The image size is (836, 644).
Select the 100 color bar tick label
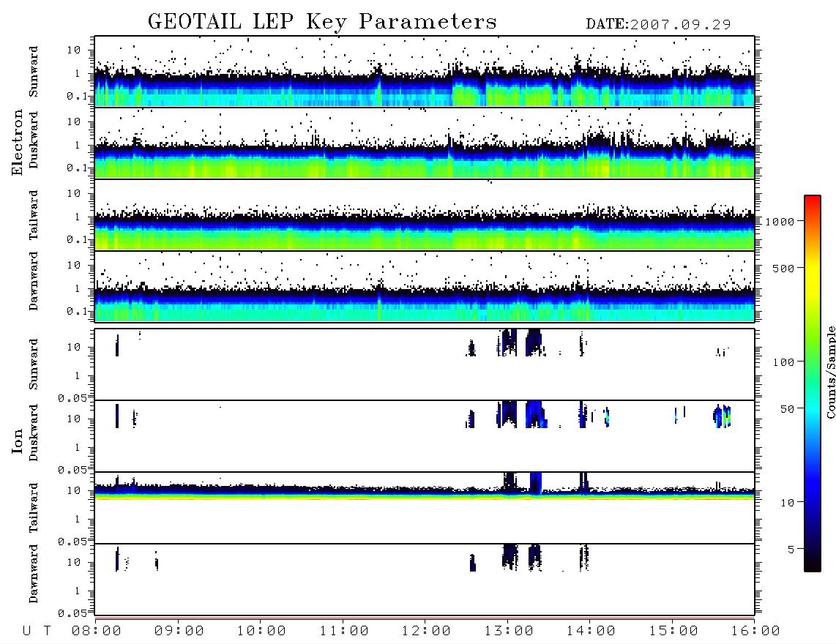[x=784, y=362]
